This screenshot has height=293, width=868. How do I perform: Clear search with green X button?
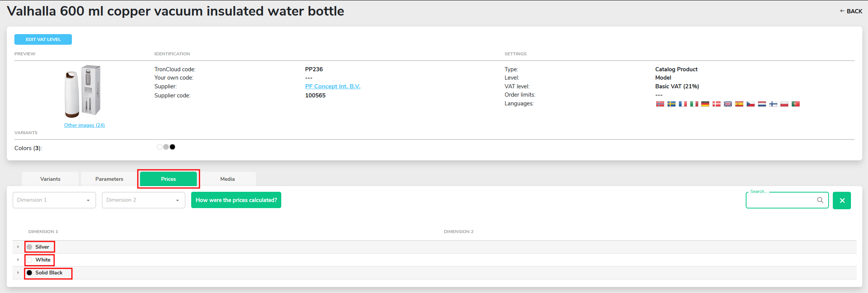(x=842, y=201)
